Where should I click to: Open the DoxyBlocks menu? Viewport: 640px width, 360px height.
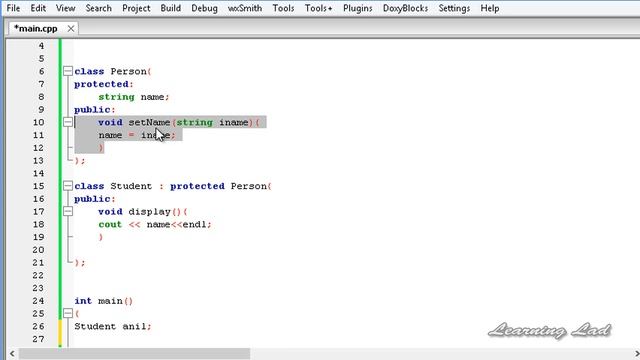coord(405,8)
